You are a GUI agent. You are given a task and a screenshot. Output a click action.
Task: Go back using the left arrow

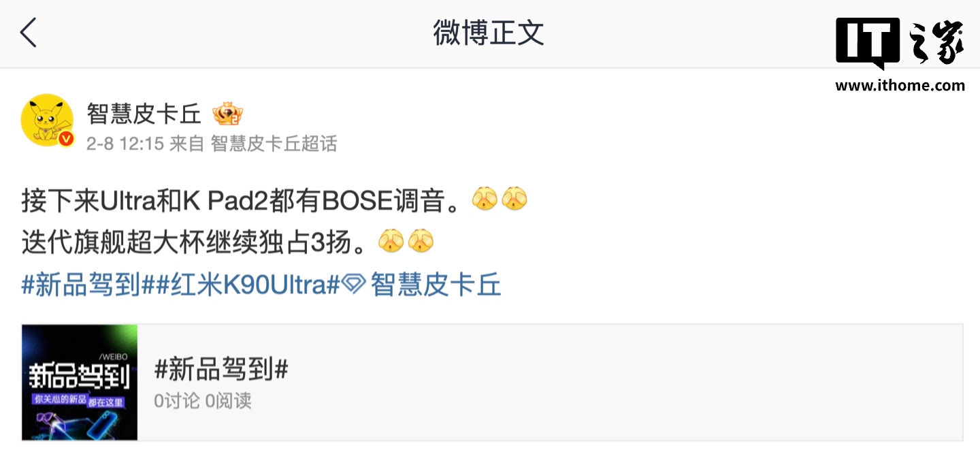tap(28, 33)
